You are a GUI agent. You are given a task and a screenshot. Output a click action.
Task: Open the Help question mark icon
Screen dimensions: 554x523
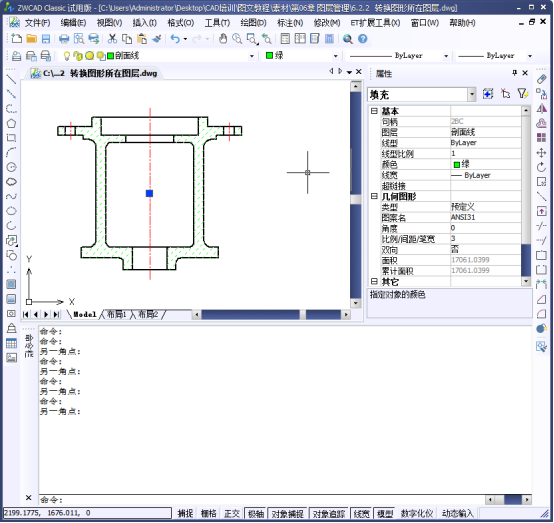pyautogui.click(x=363, y=39)
